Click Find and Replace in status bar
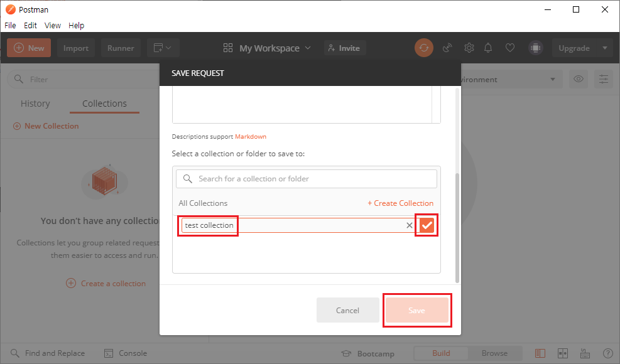Screen dimensions: 620x364 pos(48,353)
